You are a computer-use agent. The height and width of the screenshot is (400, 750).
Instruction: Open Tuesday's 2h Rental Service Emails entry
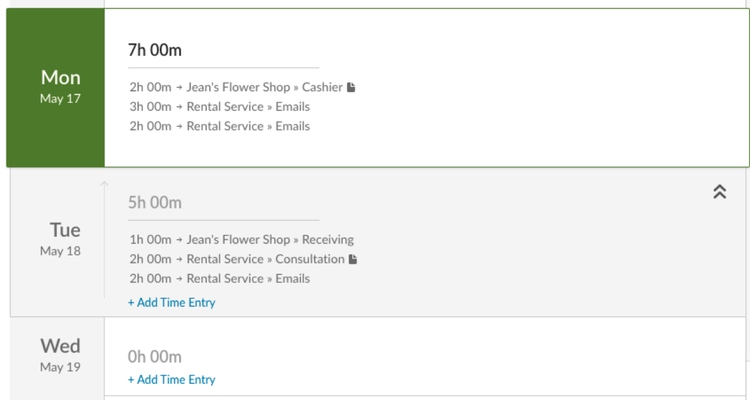click(x=220, y=279)
